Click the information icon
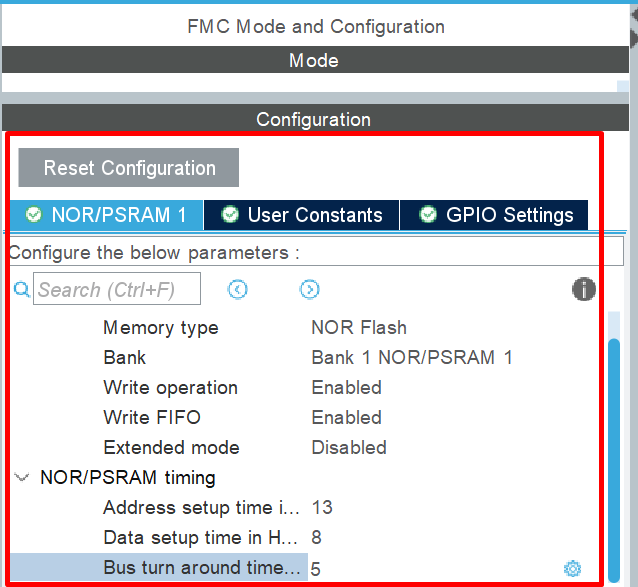 pyautogui.click(x=584, y=289)
